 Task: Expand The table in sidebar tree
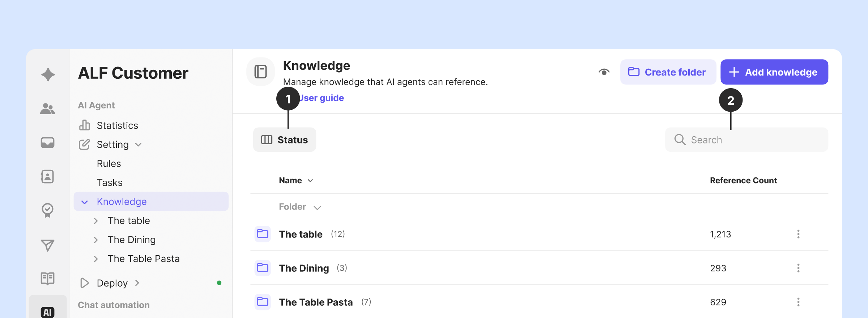[96, 221]
